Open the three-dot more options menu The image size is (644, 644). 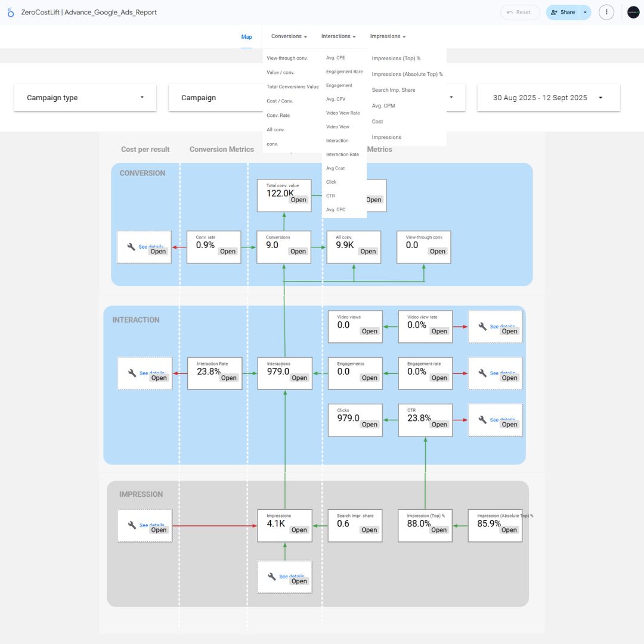606,12
